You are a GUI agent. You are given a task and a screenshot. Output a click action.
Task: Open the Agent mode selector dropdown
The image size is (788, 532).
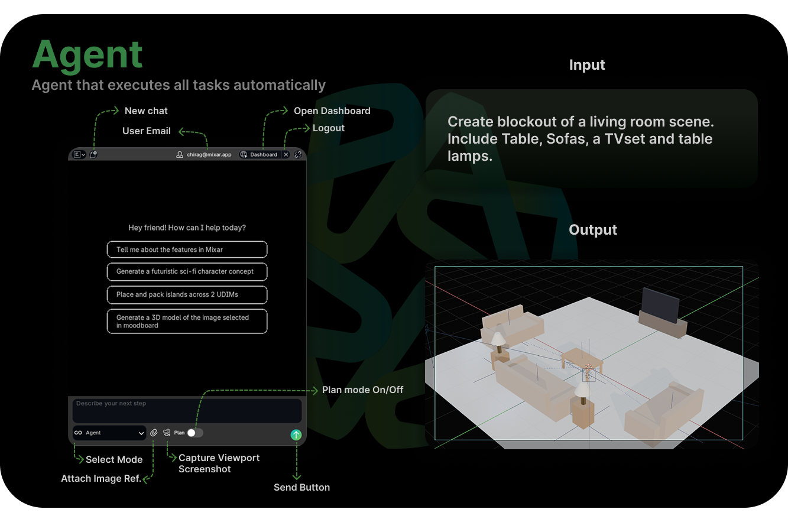point(109,433)
